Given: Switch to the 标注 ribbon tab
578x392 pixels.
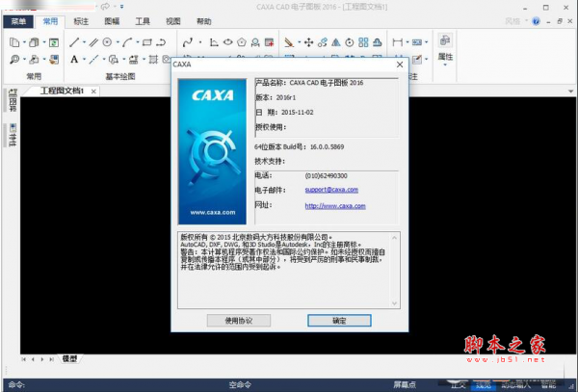Looking at the screenshot, I should 81,22.
